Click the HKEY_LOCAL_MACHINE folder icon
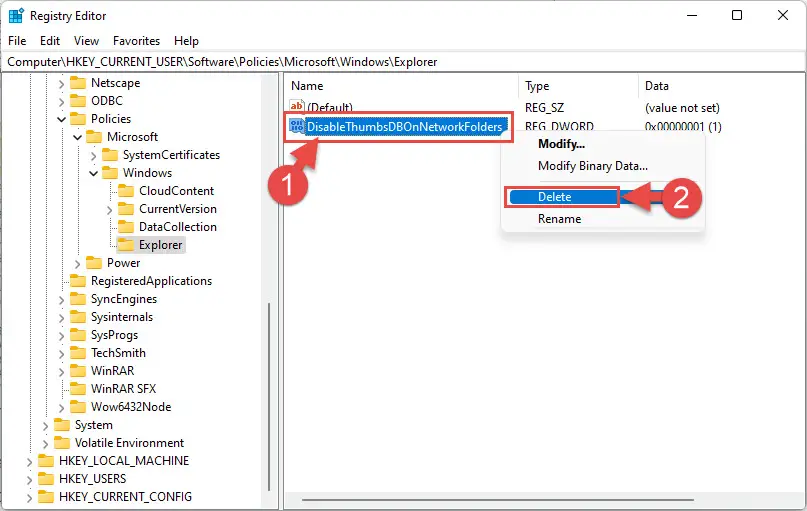Viewport: 807px width, 511px height. (46, 461)
